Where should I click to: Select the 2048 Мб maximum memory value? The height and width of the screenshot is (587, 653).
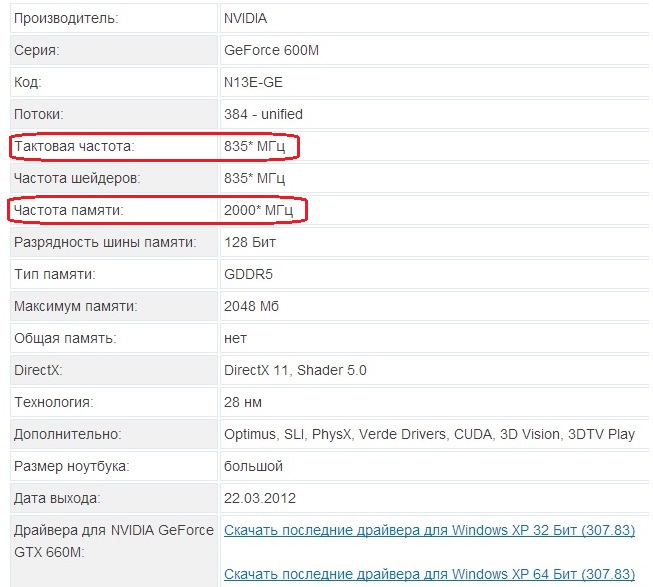pyautogui.click(x=251, y=306)
